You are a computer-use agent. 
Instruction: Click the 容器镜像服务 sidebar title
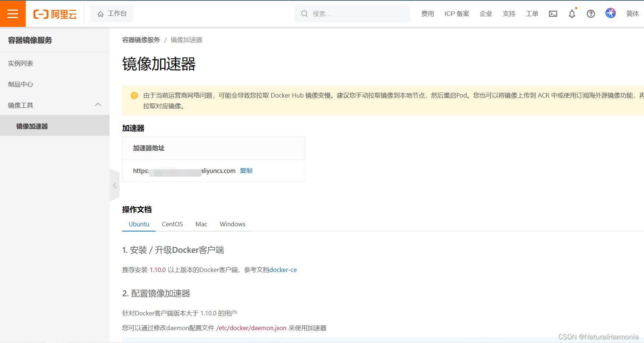coord(30,40)
